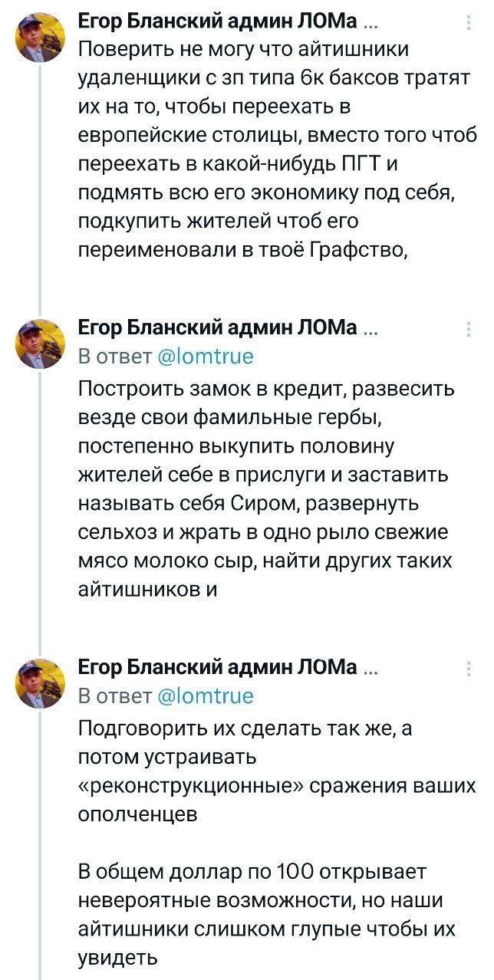Click truncated name ellipsis on 'Построить замок' reply
494x980 pixels.
point(370,332)
